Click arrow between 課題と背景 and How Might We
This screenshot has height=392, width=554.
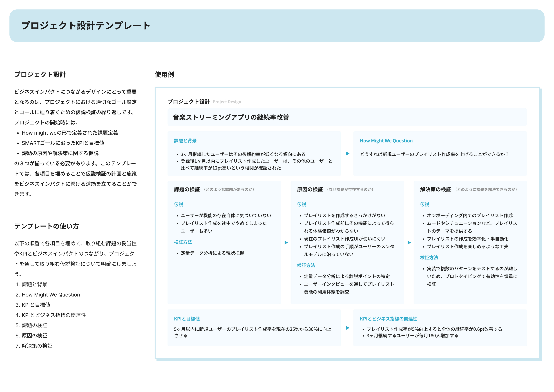347,154
